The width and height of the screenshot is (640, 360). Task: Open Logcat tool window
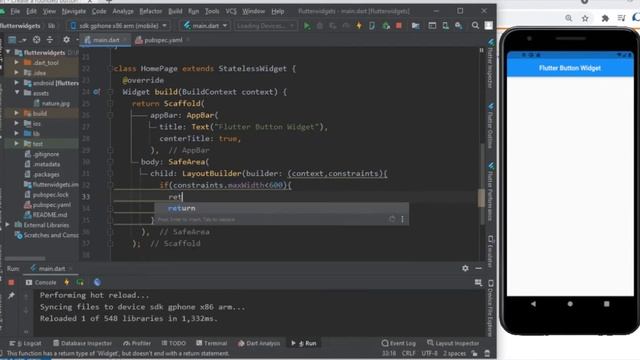click(x=25, y=343)
